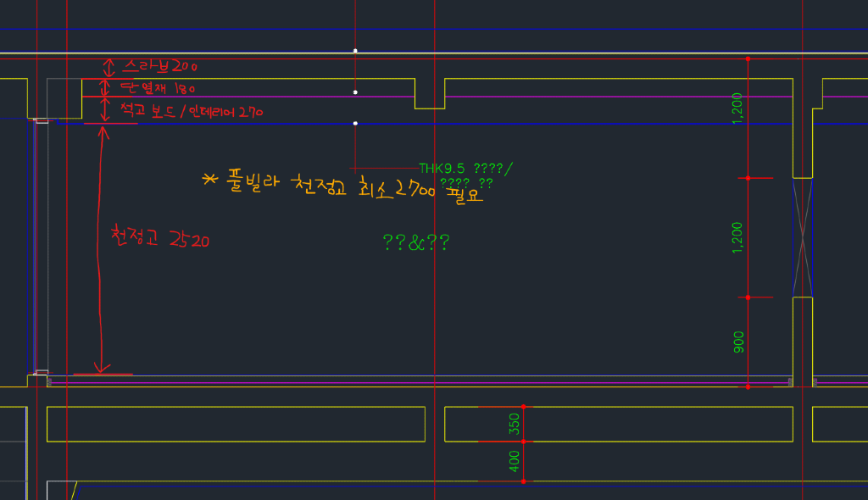
Task: Select the green THK9.5 leader text
Action: 465,169
